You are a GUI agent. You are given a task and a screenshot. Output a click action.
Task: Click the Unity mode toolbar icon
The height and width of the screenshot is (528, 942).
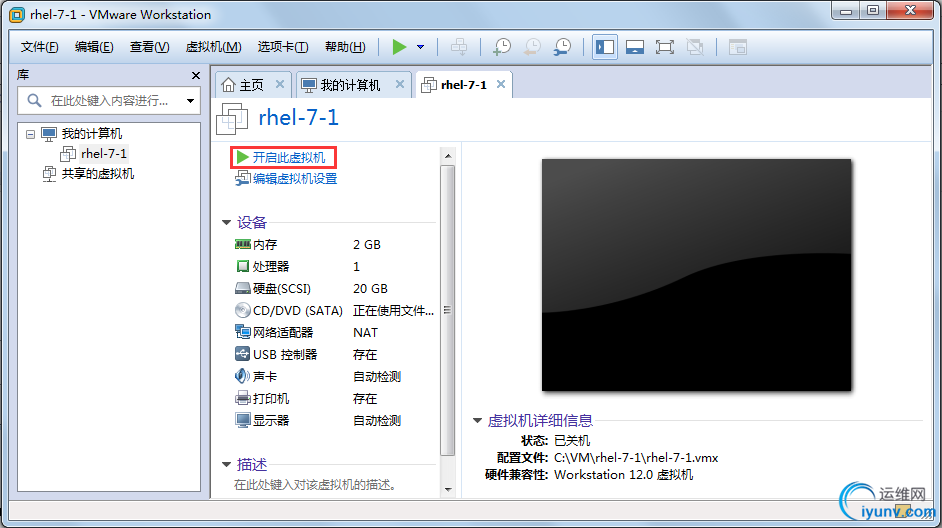tap(695, 47)
